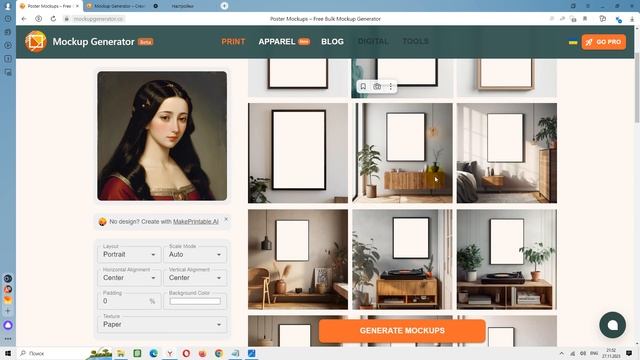
Task: Open the Windows Start menu
Action: [x=7, y=353]
